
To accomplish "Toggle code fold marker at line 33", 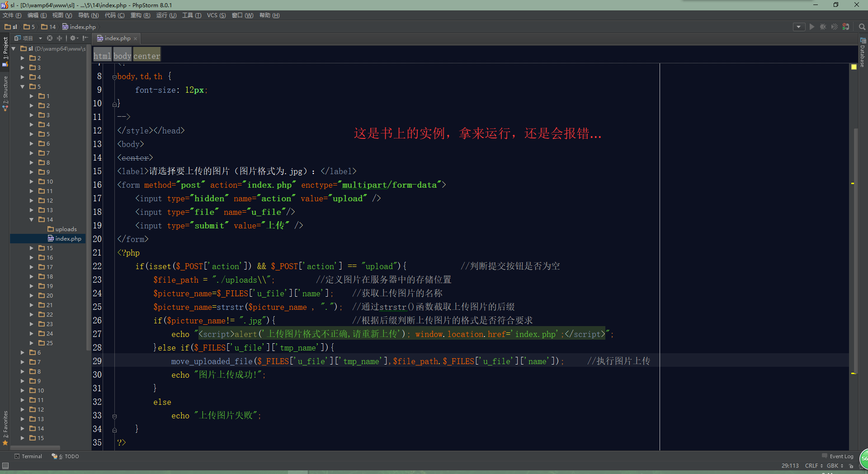I will pos(114,416).
